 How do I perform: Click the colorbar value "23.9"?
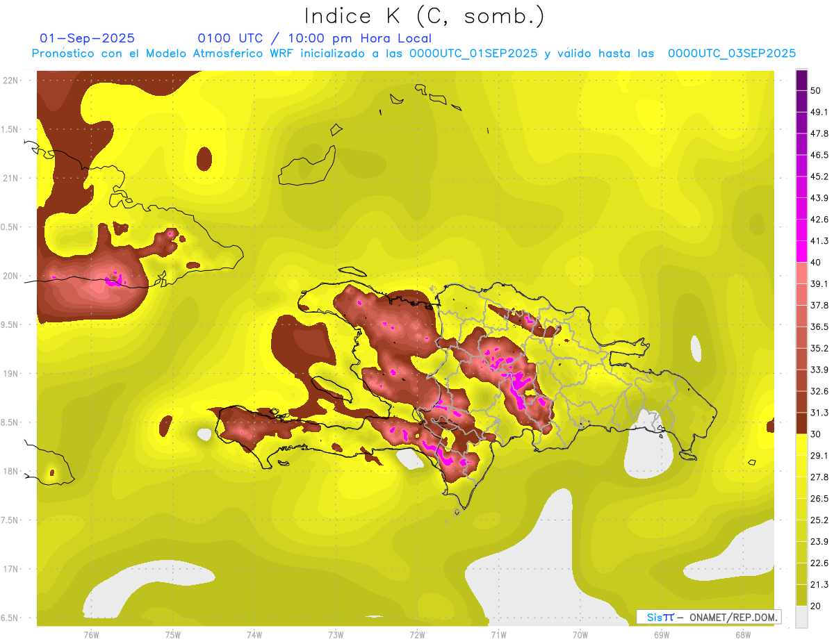(819, 541)
